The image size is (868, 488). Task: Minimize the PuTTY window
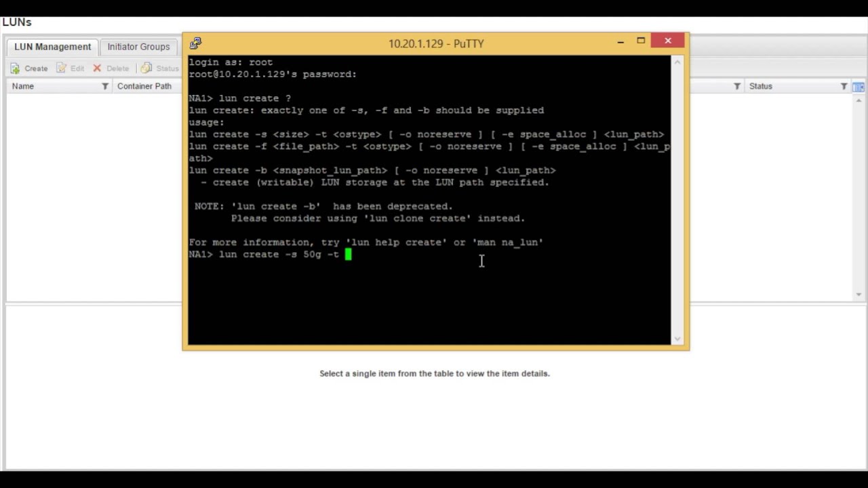(620, 41)
